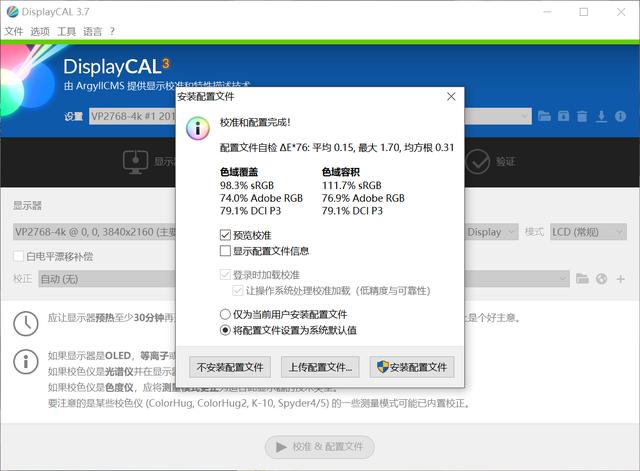Click 安装配置文件 button with shield
This screenshot has width=640, height=471.
click(x=411, y=367)
